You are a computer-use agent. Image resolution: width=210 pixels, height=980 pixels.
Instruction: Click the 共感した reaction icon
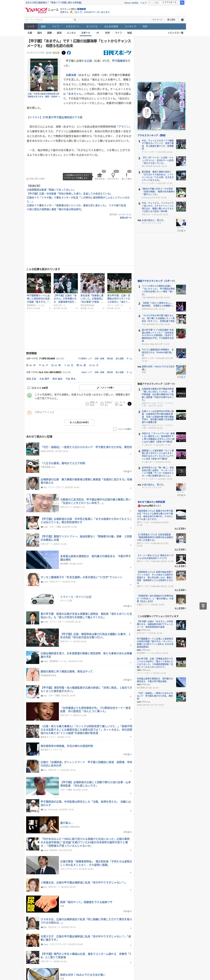click(87, 403)
